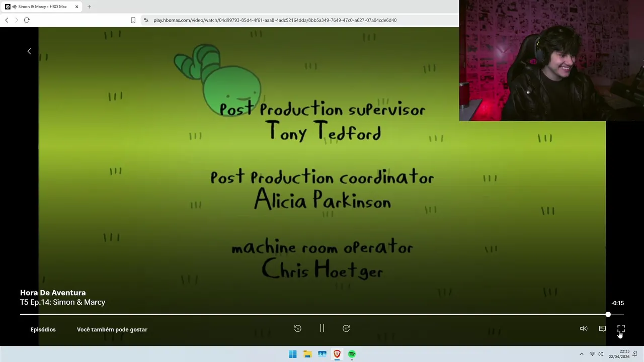The image size is (644, 362).
Task: Open subtitles and audio settings
Action: [602, 329]
